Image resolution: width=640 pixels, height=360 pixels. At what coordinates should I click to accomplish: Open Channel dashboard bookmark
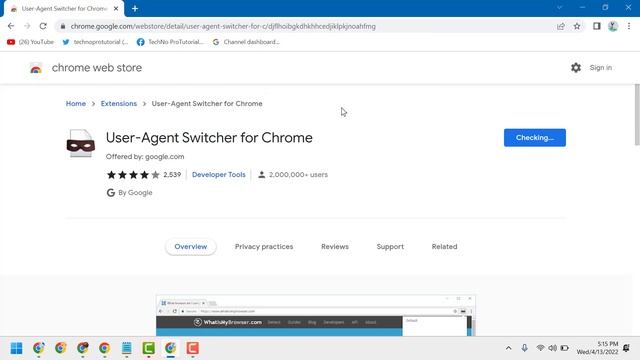pyautogui.click(x=246, y=42)
